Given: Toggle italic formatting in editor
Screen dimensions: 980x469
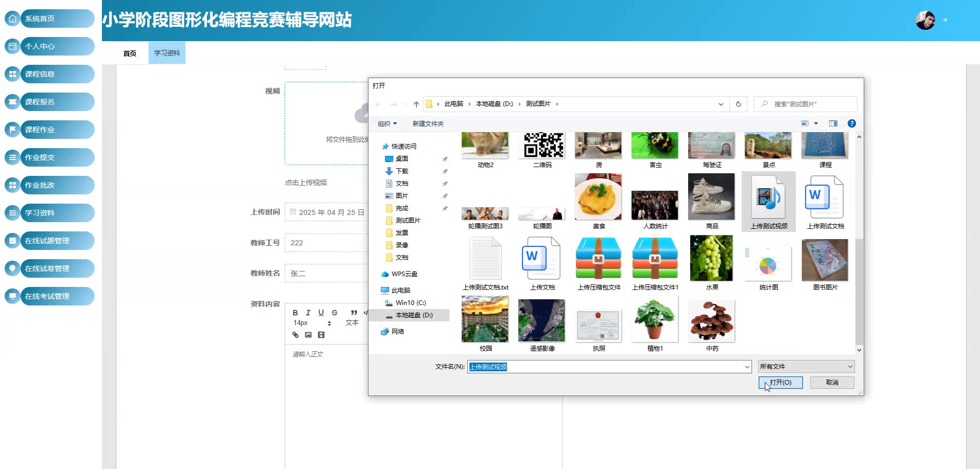Looking at the screenshot, I should click(x=308, y=313).
